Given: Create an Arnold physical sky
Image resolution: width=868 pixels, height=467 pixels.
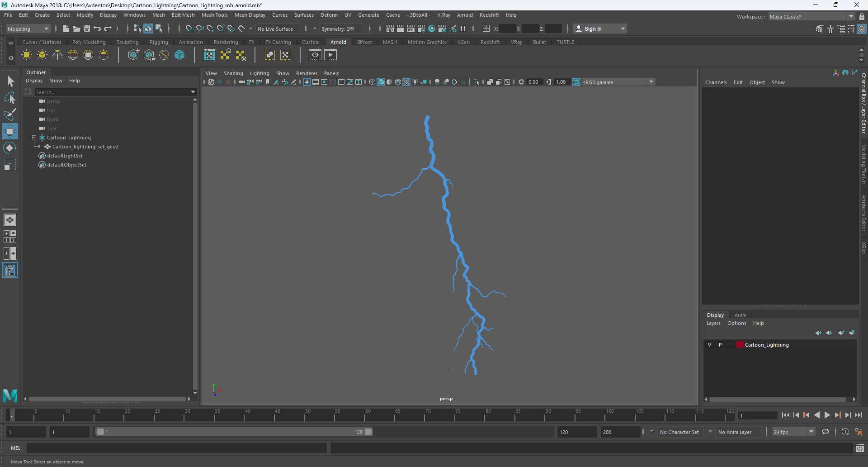Looking at the screenshot, I should (x=104, y=55).
